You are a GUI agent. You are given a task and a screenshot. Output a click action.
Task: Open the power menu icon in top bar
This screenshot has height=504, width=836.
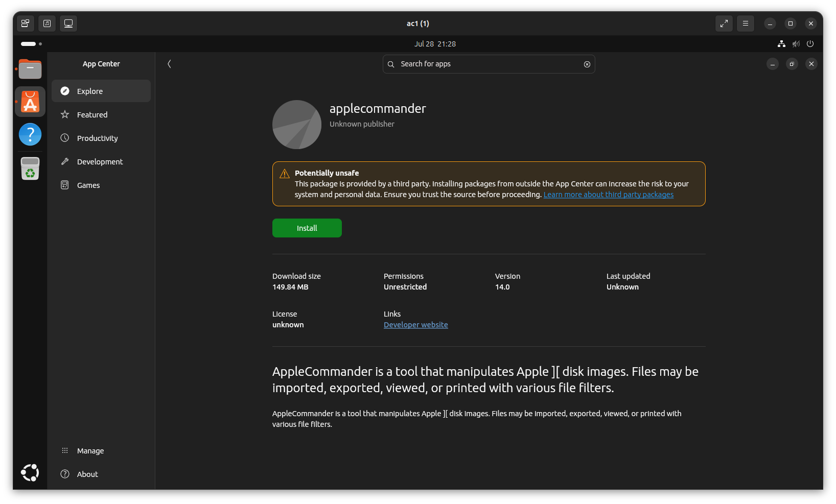[x=810, y=44]
